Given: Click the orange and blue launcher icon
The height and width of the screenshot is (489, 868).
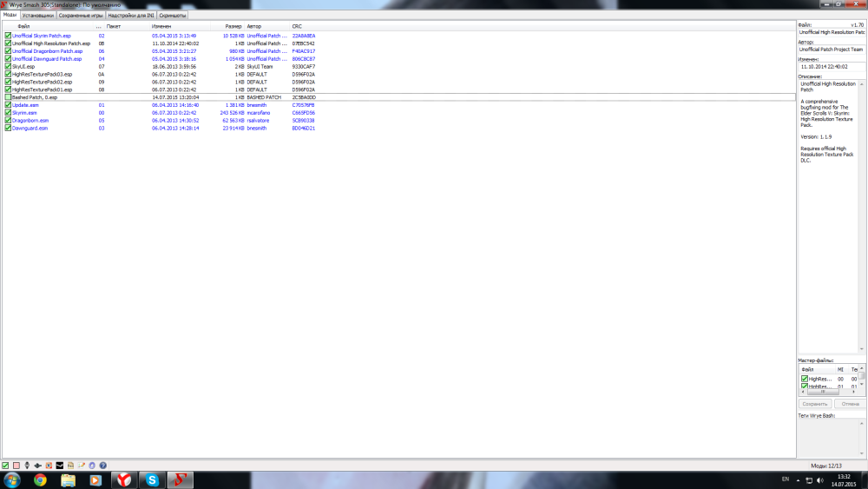Looking at the screenshot, I should click(x=49, y=466).
